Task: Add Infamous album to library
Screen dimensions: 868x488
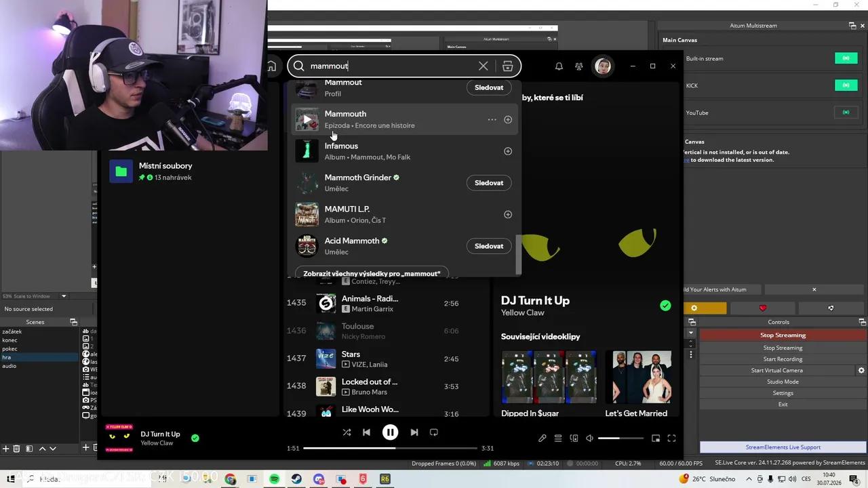Action: click(508, 151)
